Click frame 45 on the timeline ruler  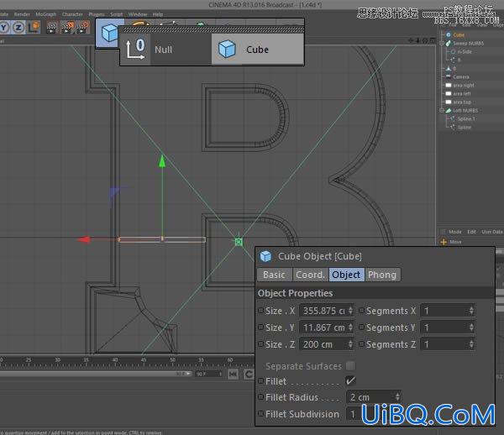point(144,360)
